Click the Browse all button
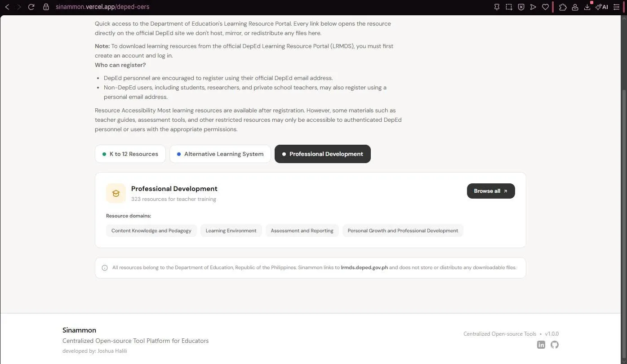 point(491,191)
